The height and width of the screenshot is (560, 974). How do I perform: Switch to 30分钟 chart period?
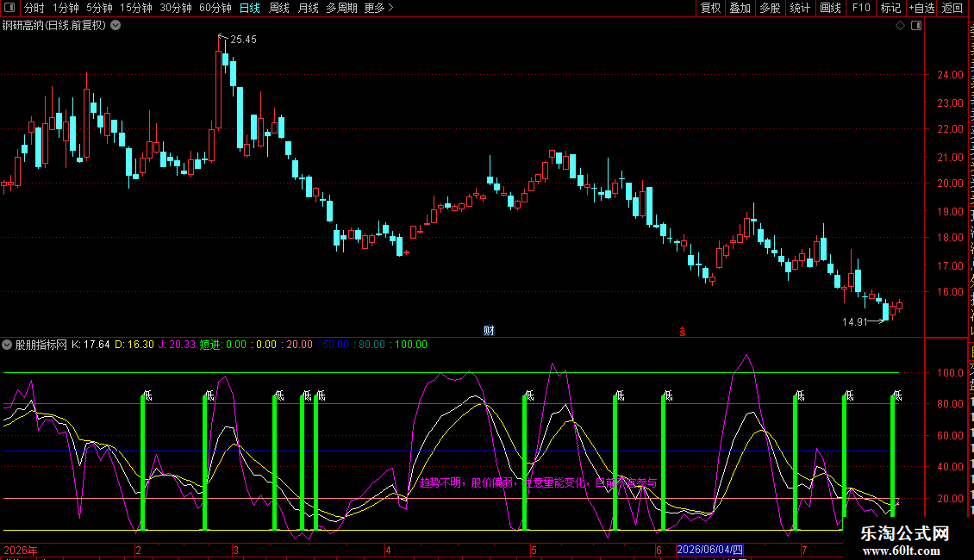[176, 8]
